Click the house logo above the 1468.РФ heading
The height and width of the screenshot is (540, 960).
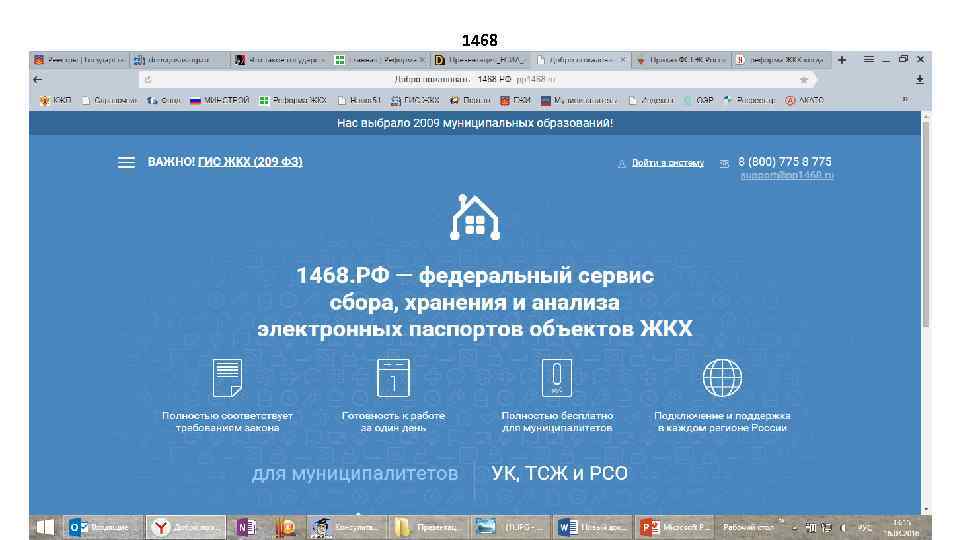475,217
